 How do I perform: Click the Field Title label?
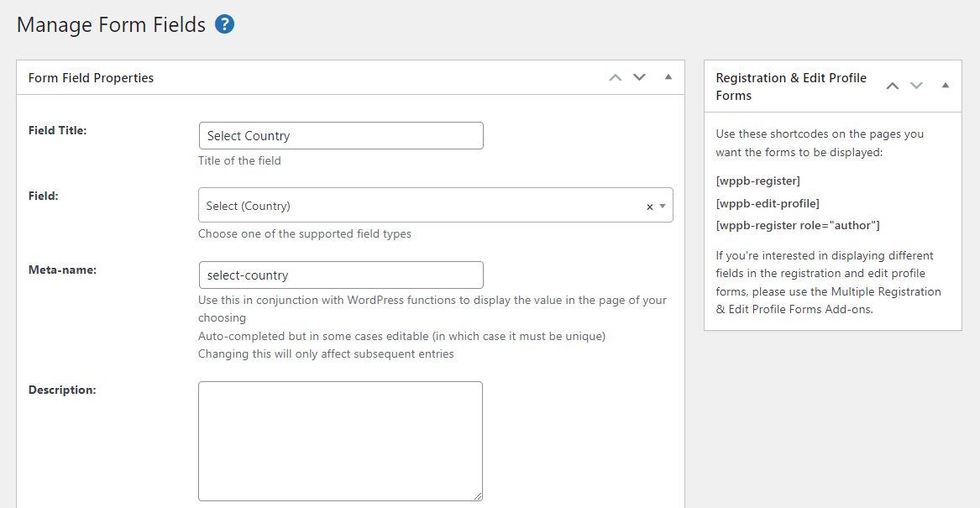57,131
